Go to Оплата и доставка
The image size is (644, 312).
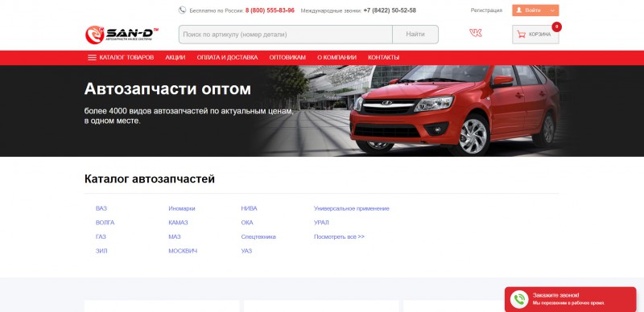click(227, 57)
